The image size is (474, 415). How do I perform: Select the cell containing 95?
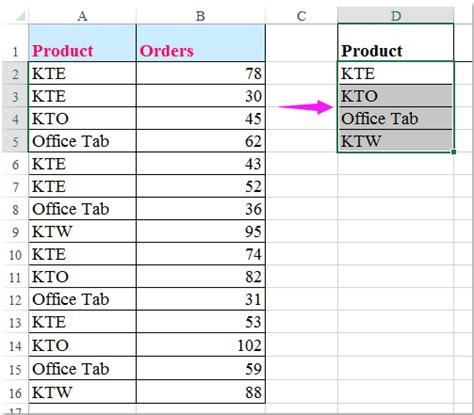point(201,232)
